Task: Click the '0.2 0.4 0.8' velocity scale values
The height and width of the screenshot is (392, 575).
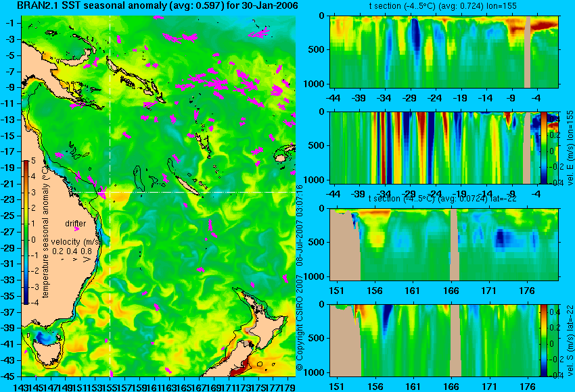Action: (72, 251)
